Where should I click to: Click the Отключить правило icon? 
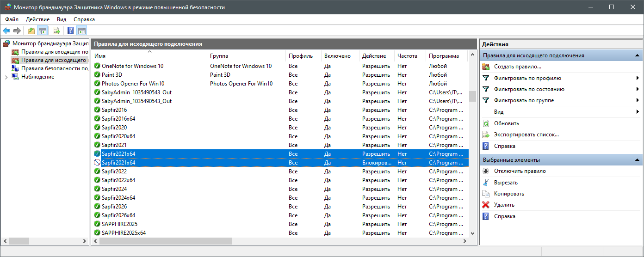point(486,171)
